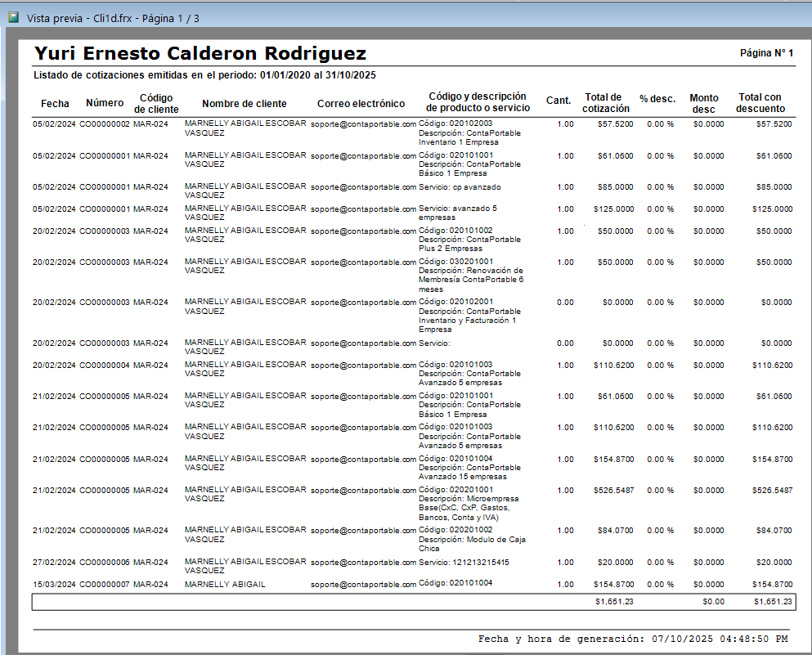Screen dimensions: 812x655
Task: Select the heading 'Yuri Ernesto Calderon Rodriguez'
Action: [x=200, y=54]
